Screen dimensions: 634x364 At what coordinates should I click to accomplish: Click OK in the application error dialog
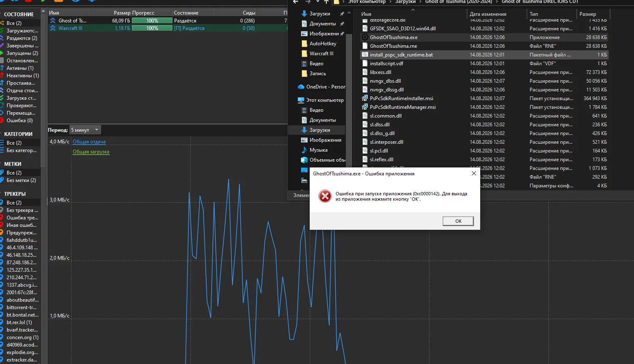458,221
